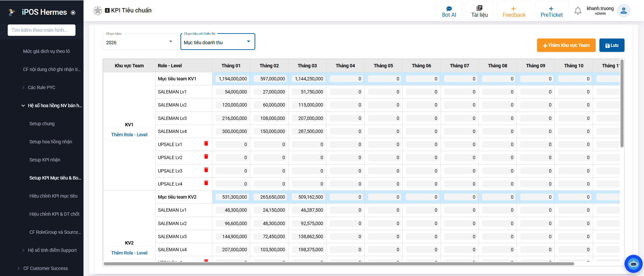Viewport: 644px width, 276px height.
Task: Open the notifications bell
Action: tap(578, 11)
